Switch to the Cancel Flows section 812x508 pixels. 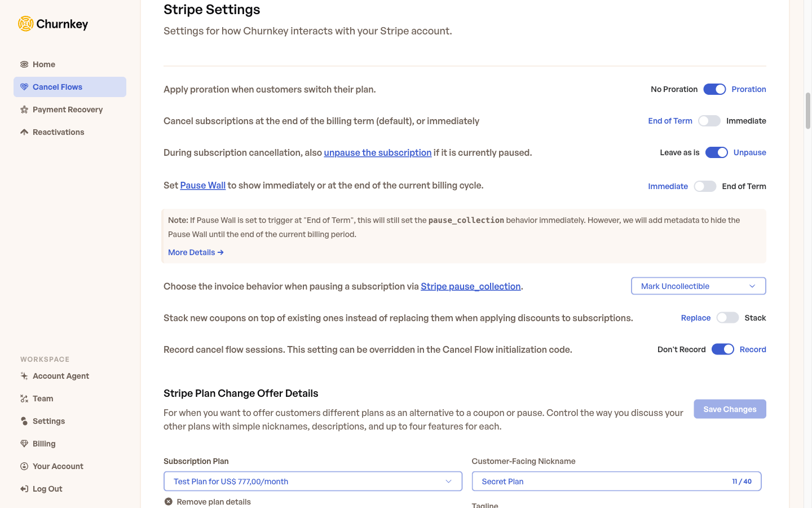point(57,87)
